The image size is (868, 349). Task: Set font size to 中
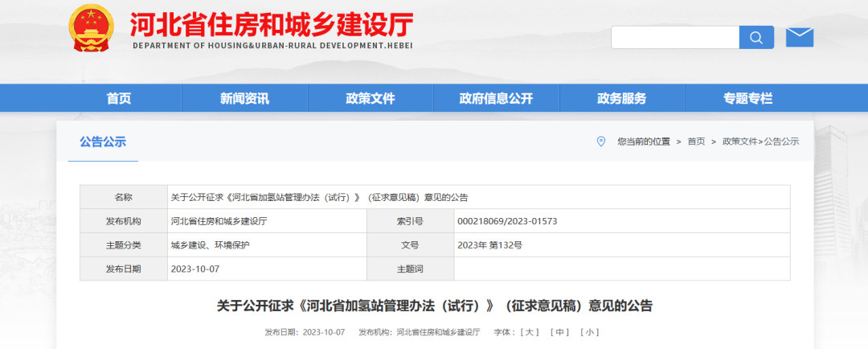tap(559, 332)
